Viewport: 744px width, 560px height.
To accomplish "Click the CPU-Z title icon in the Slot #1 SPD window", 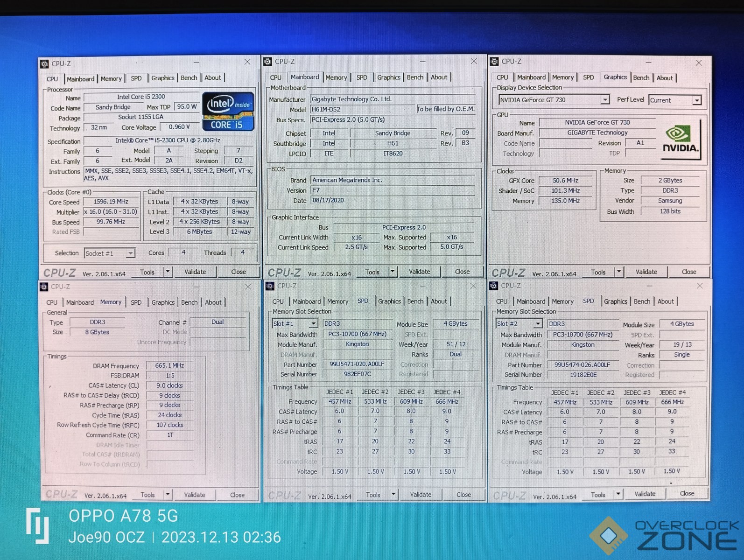I will pyautogui.click(x=270, y=286).
